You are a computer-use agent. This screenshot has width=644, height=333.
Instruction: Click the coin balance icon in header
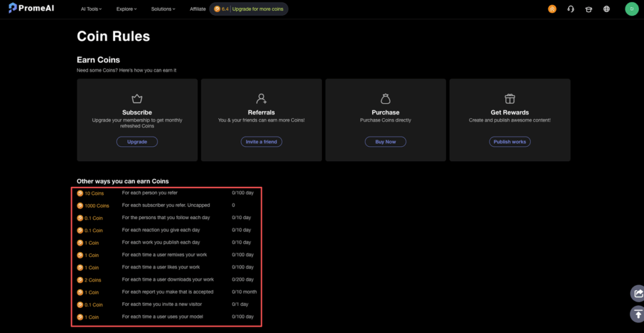click(217, 9)
